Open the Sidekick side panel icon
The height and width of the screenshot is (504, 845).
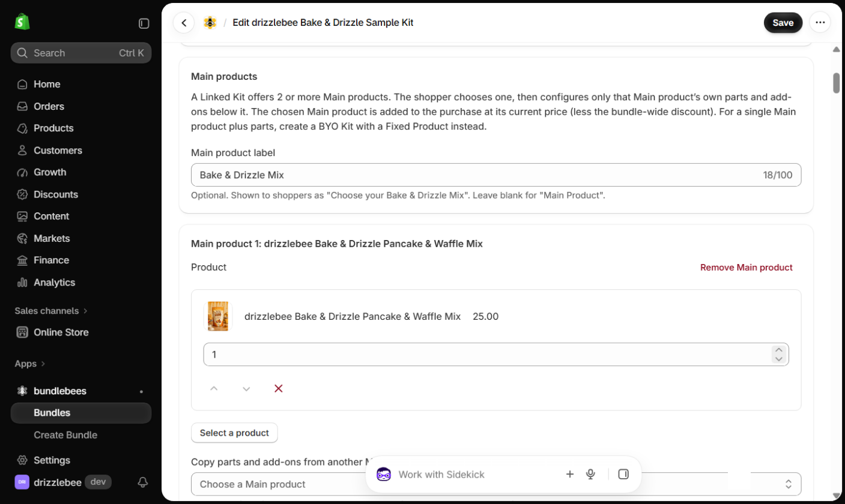point(623,474)
